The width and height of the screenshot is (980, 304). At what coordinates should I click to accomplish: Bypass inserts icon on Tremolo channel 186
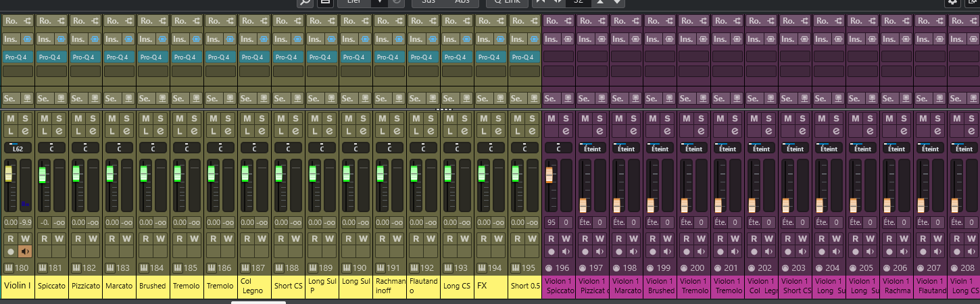(230, 39)
